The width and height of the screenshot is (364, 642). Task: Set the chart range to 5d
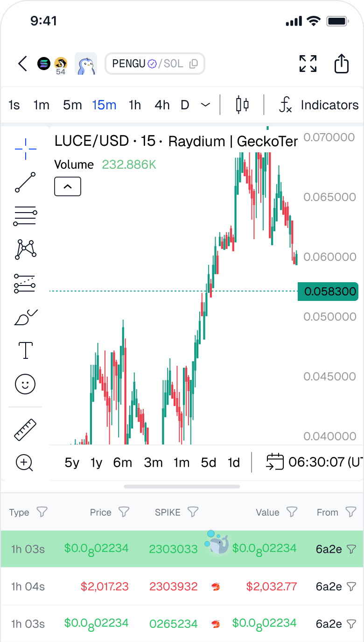[209, 463]
